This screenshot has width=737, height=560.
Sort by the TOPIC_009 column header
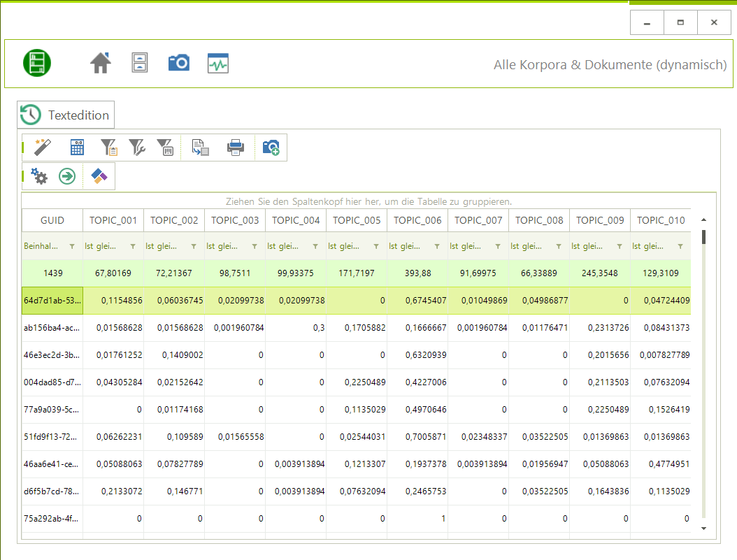click(x=600, y=220)
